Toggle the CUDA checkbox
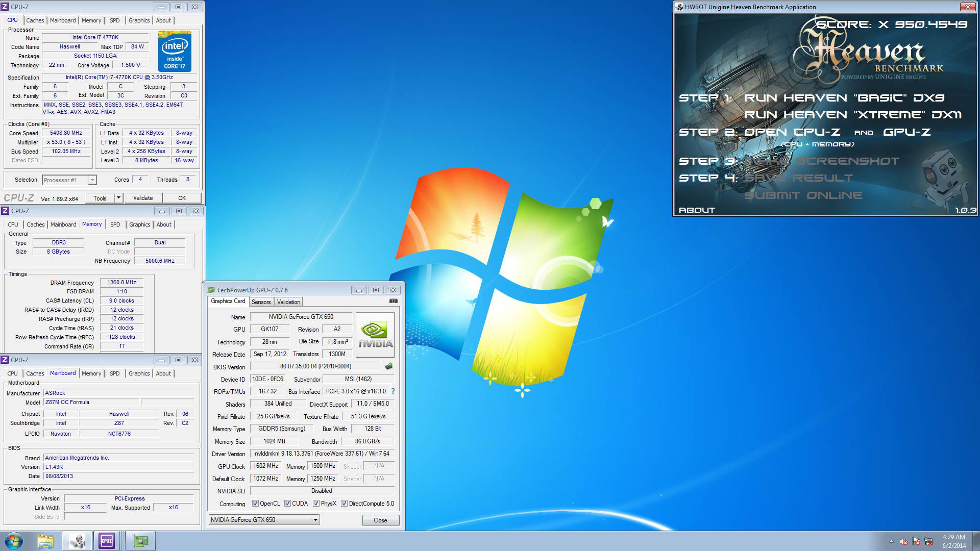This screenshot has height=551, width=980. pos(287,504)
